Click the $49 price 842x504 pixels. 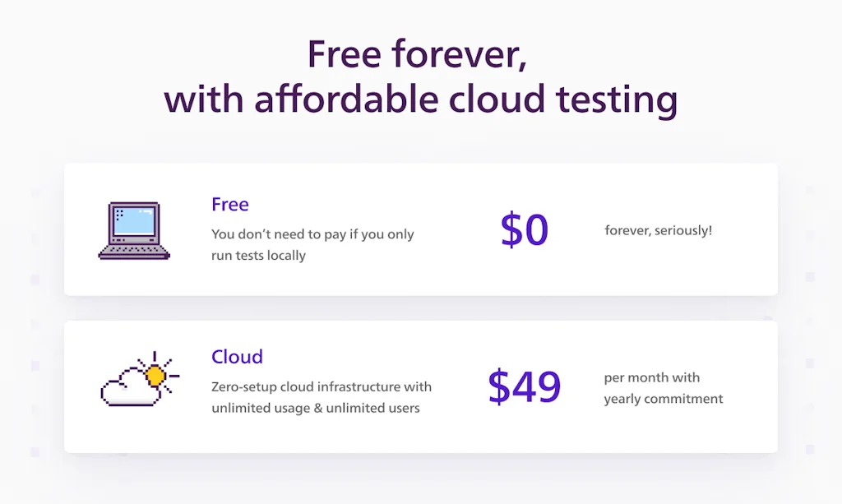click(x=524, y=386)
